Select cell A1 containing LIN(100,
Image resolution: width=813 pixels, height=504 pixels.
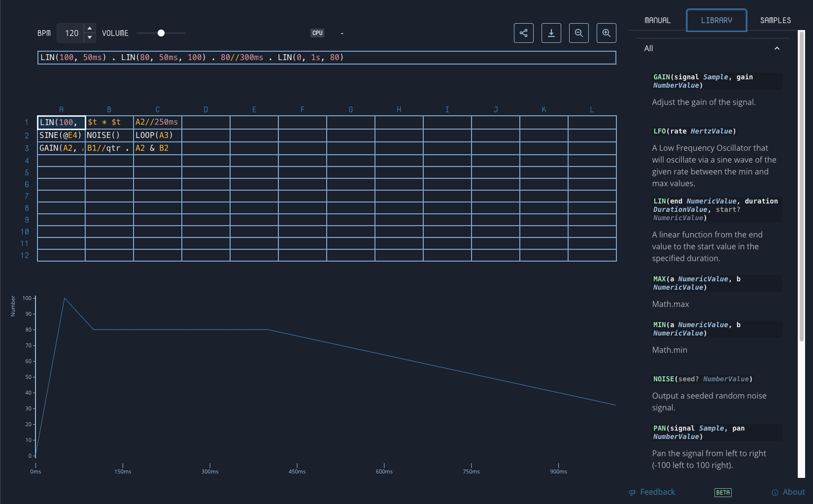[x=61, y=122]
